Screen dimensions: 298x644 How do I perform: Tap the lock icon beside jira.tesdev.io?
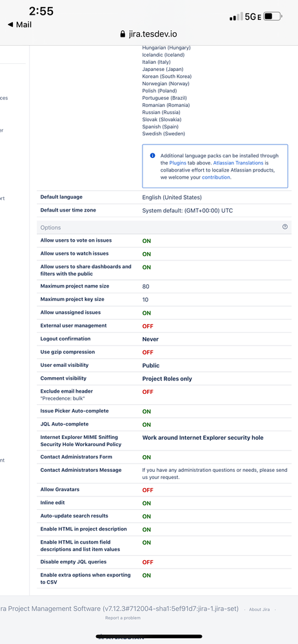pos(123,35)
